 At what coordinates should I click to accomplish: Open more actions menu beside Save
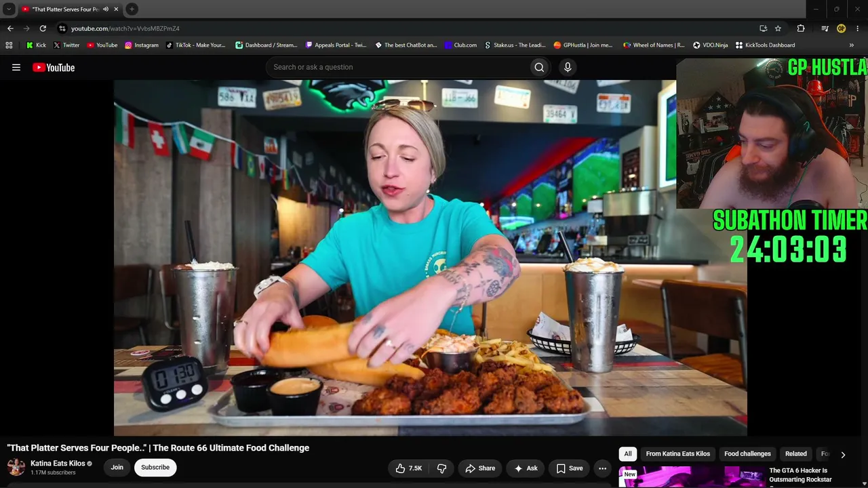[602, 468]
